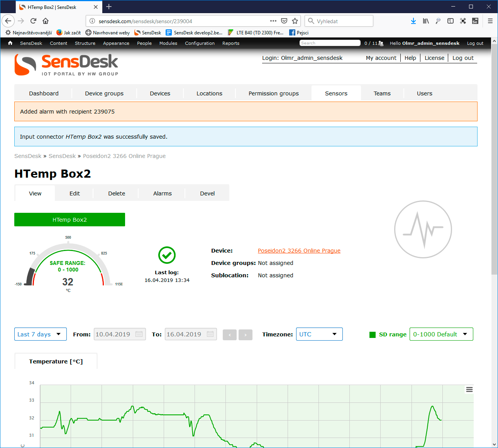Open admin Configuration menu

[x=200, y=43]
